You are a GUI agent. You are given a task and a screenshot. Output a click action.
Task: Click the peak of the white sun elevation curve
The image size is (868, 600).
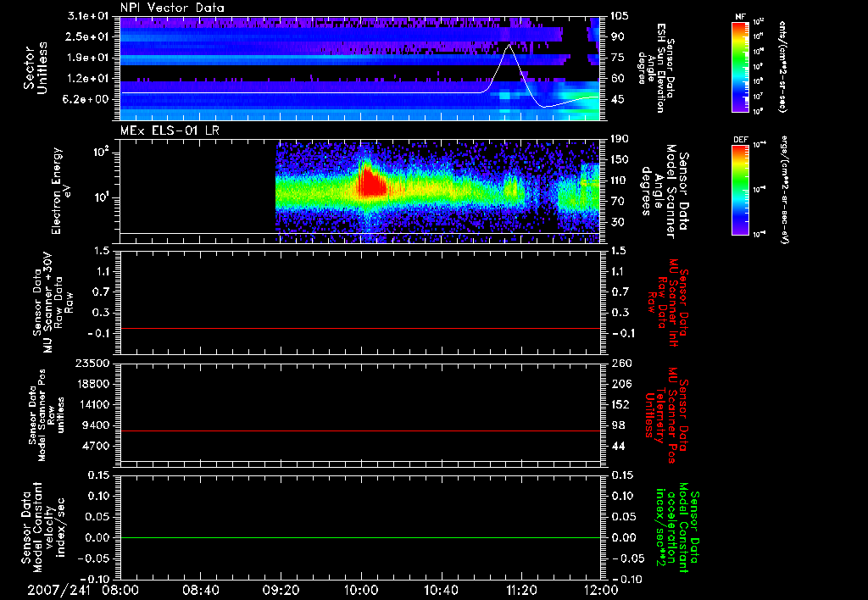click(x=509, y=46)
